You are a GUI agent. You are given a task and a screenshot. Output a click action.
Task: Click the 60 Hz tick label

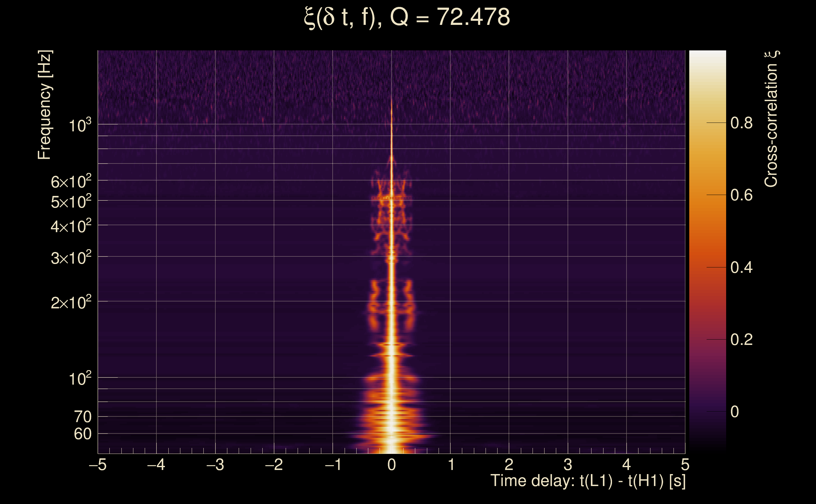82,434
